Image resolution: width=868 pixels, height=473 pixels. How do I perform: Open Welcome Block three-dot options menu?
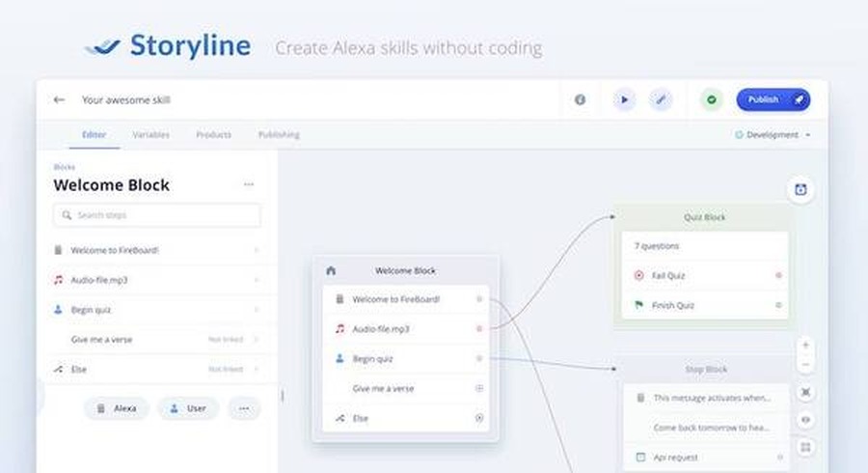point(249,184)
